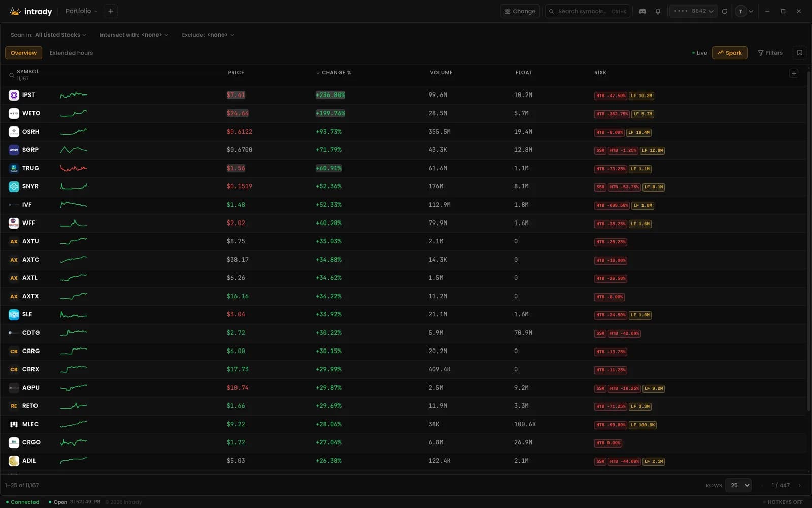Click Search symbols input field
The height and width of the screenshot is (508, 812).
tap(587, 11)
